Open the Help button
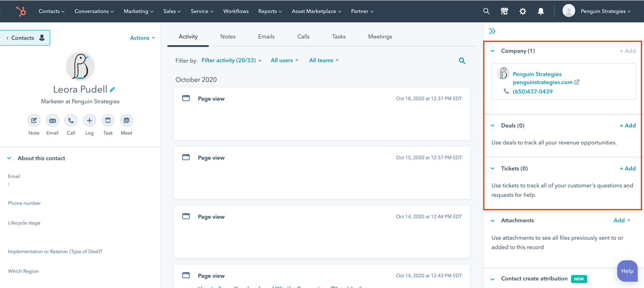Image resolution: width=644 pixels, height=288 pixels. [x=627, y=271]
